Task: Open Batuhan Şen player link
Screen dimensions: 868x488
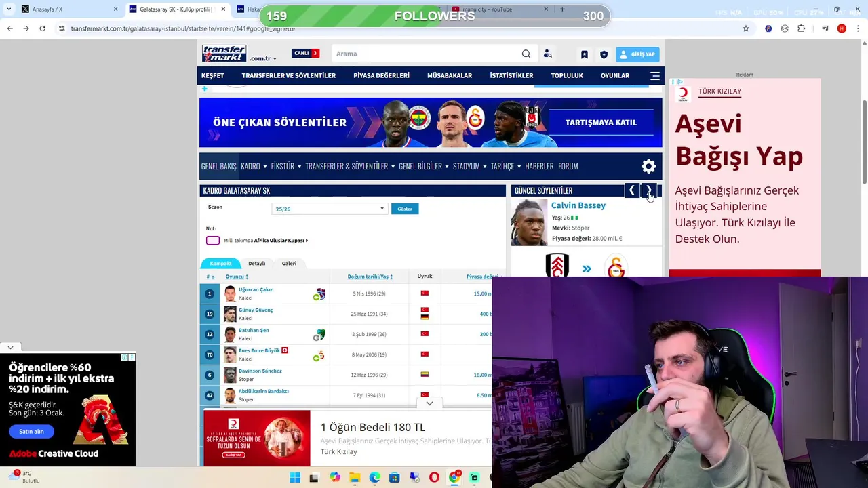Action: (253, 330)
